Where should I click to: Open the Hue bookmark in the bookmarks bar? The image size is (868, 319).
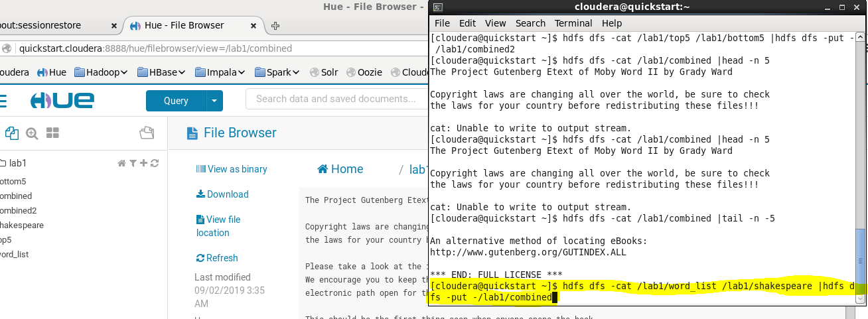(52, 72)
